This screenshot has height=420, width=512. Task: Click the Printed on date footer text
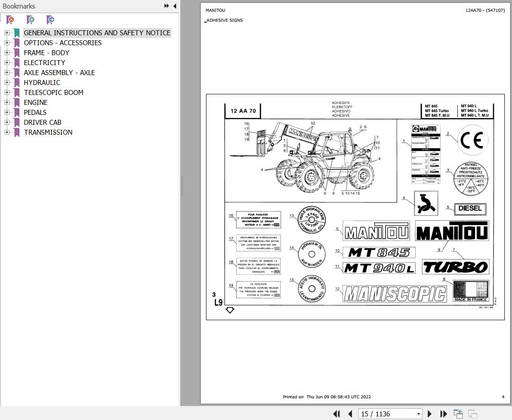327,397
